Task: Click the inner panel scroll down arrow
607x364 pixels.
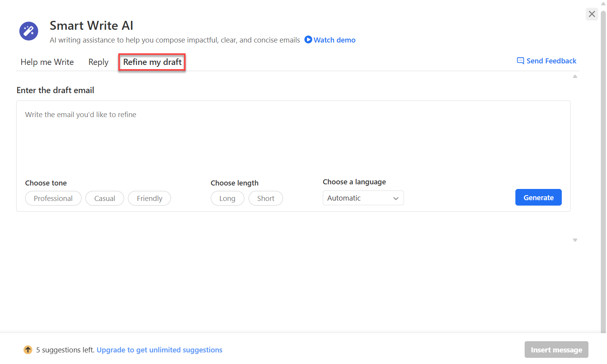Action: point(575,240)
